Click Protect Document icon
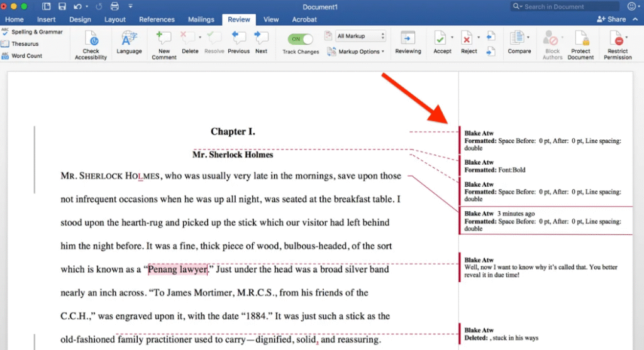This screenshot has width=644, height=350. coord(580,38)
